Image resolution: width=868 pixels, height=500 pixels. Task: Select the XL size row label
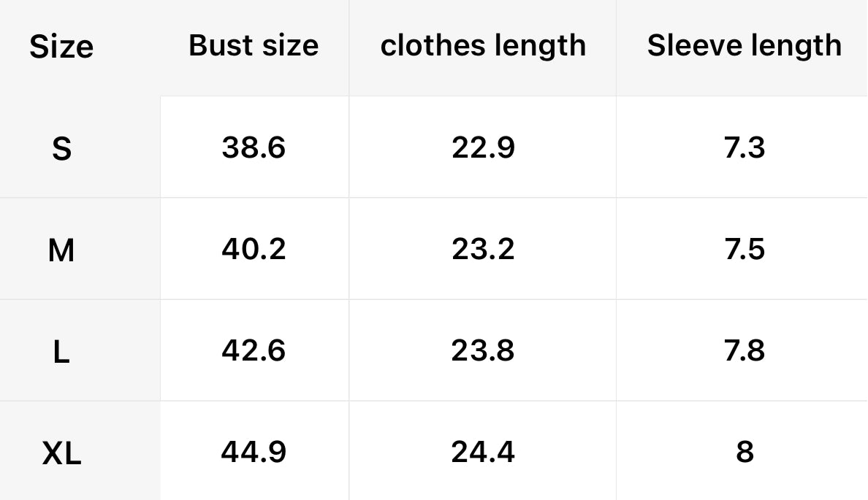pos(61,455)
